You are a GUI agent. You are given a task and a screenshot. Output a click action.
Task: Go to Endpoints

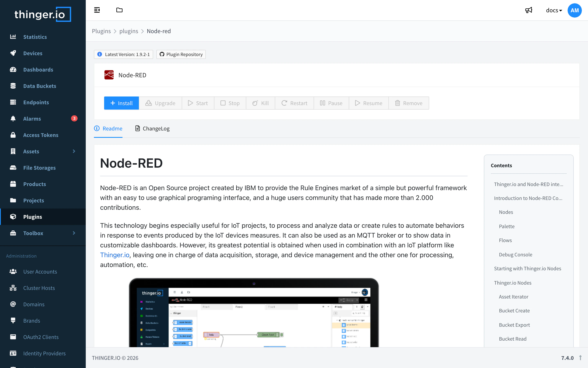pos(43,102)
